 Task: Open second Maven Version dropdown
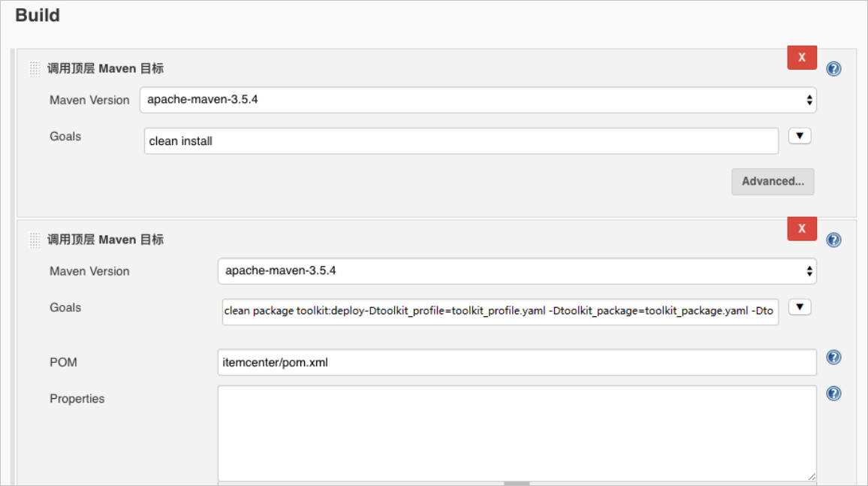point(517,271)
